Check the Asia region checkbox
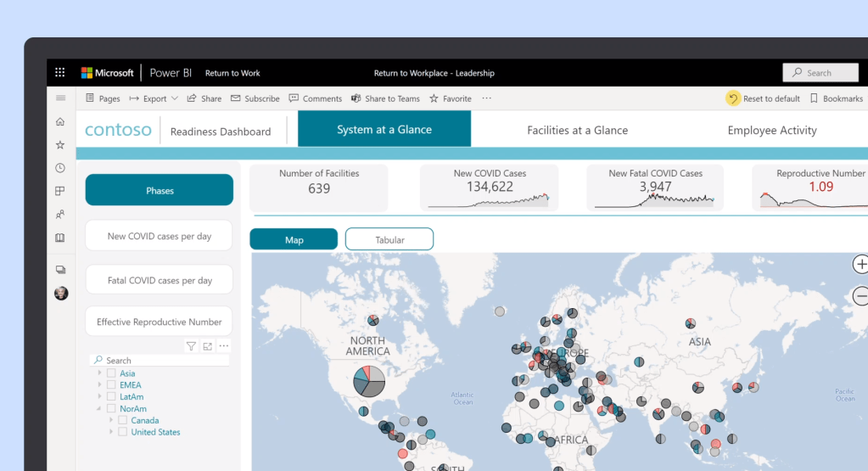This screenshot has height=471, width=868. click(111, 373)
